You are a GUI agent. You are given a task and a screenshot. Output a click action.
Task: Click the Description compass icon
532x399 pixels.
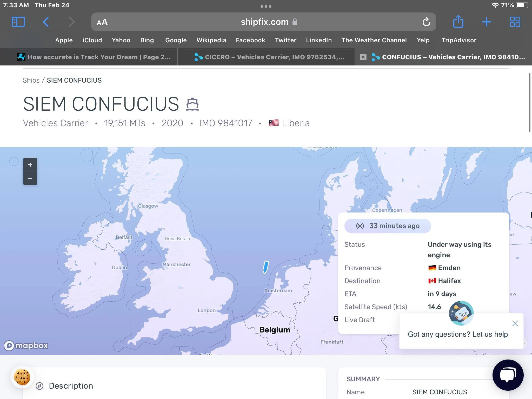coord(39,386)
